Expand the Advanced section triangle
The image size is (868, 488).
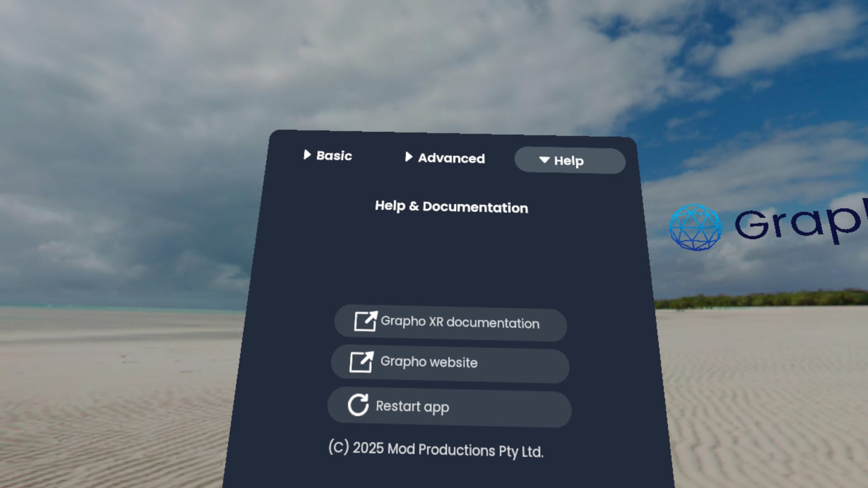409,157
